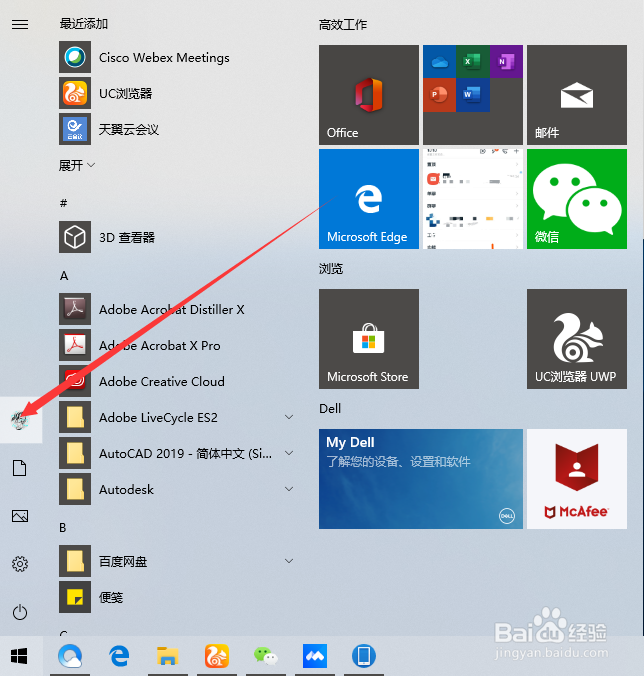Open the 邮件 mail tile
Viewport: 644px width, 676px height.
pyautogui.click(x=577, y=95)
